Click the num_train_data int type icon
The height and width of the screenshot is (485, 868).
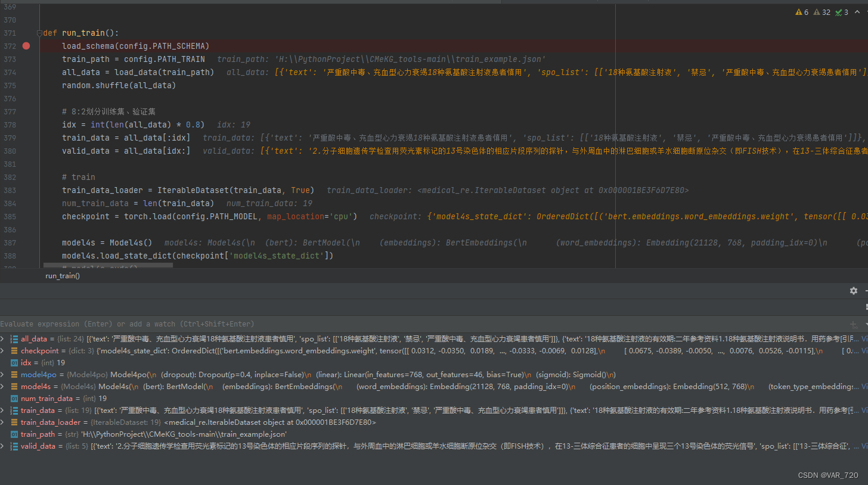pyautogui.click(x=14, y=399)
